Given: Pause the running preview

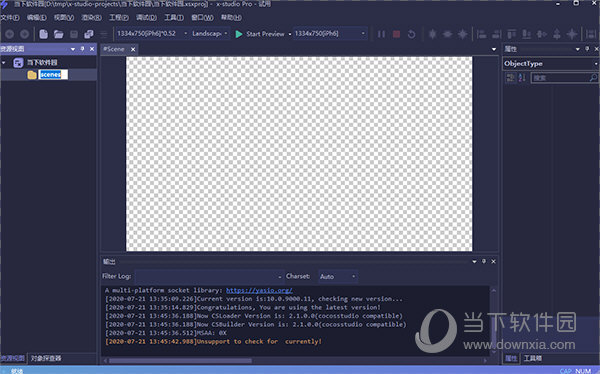Looking at the screenshot, I should pyautogui.click(x=381, y=34).
